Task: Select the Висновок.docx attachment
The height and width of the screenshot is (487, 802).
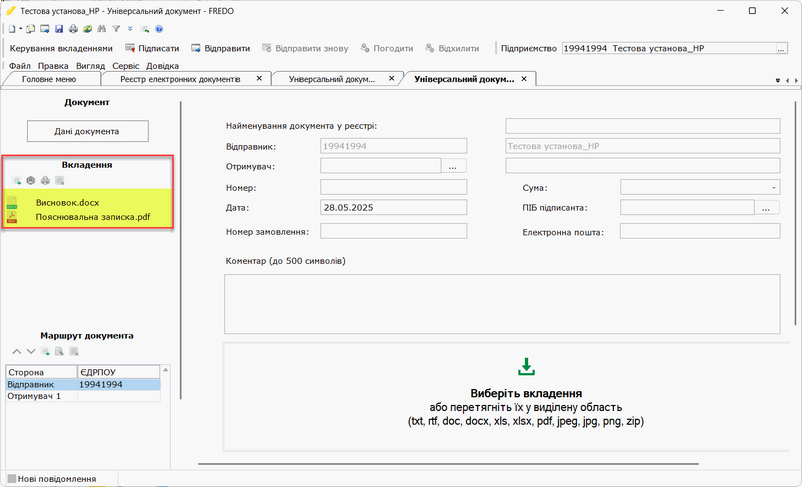Action: click(x=68, y=203)
